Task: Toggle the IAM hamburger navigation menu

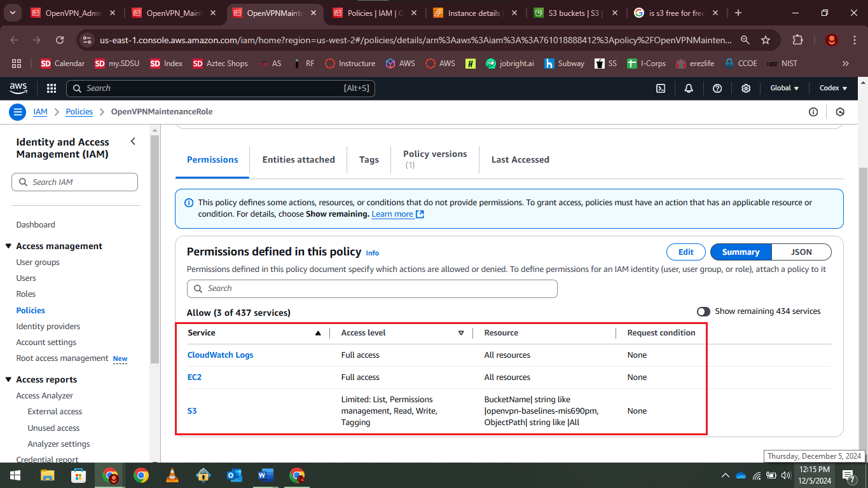Action: 17,112
